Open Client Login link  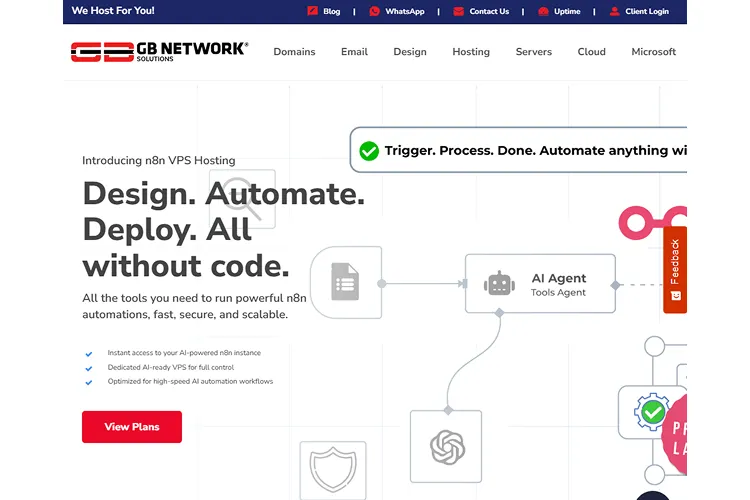(x=647, y=11)
